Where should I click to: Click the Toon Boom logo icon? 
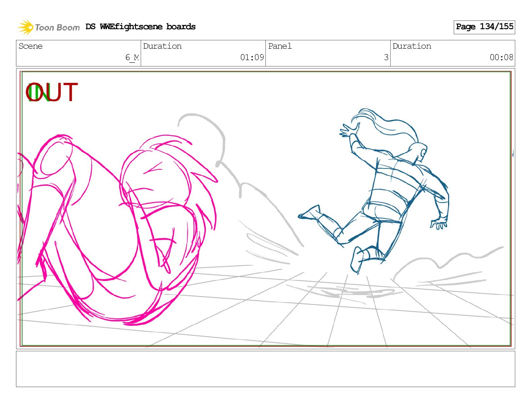[25, 27]
